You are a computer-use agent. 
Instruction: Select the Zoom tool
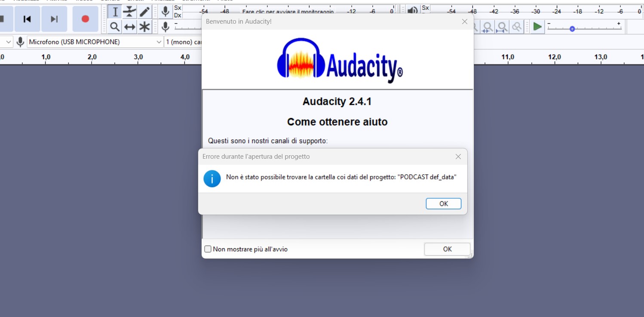click(115, 26)
